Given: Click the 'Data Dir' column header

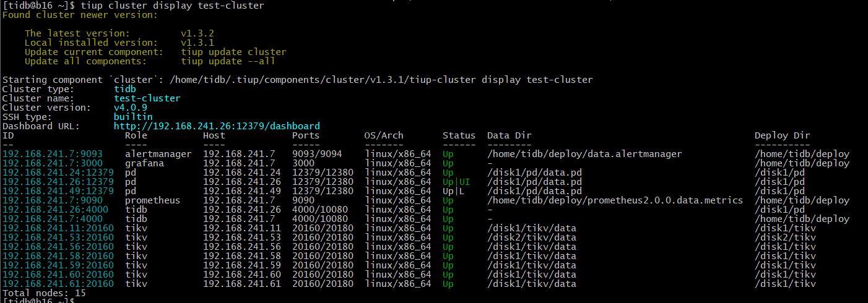Looking at the screenshot, I should tap(510, 135).
